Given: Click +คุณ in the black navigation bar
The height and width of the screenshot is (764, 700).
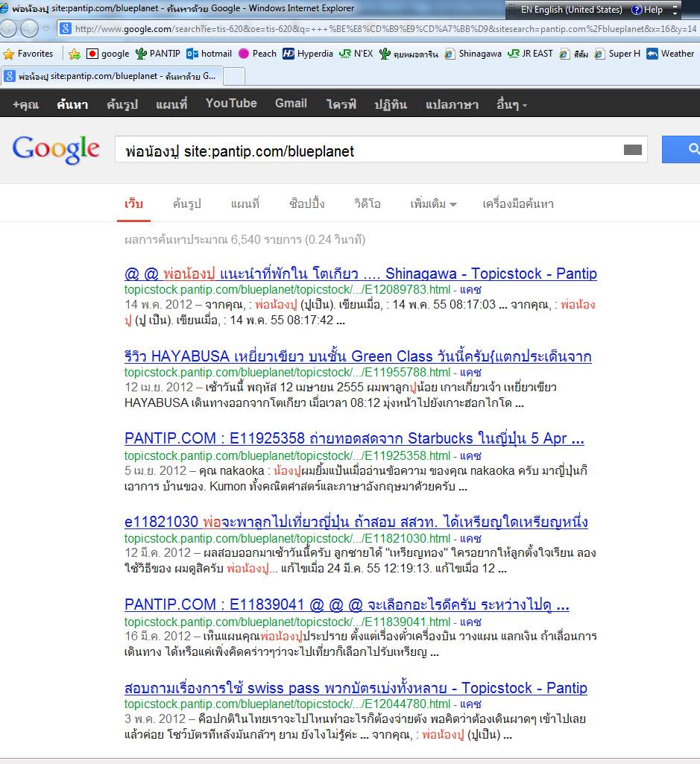Looking at the screenshot, I should pyautogui.click(x=25, y=104).
